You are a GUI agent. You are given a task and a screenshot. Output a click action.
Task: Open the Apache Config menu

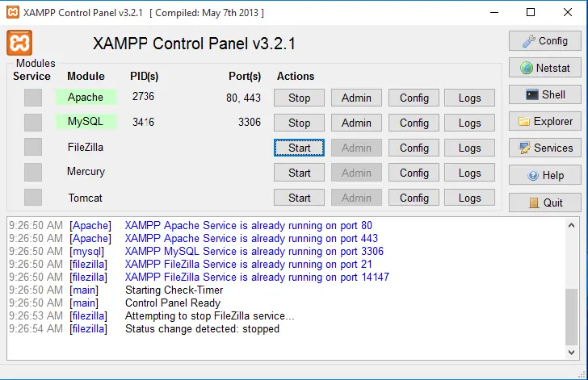click(414, 98)
